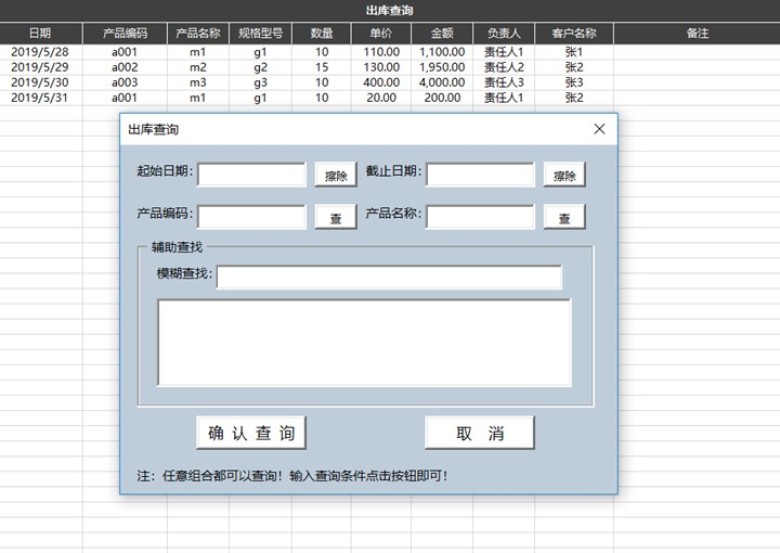This screenshot has width=780, height=553.
Task: Select date cell 2019/5/31
Action: pos(40,97)
